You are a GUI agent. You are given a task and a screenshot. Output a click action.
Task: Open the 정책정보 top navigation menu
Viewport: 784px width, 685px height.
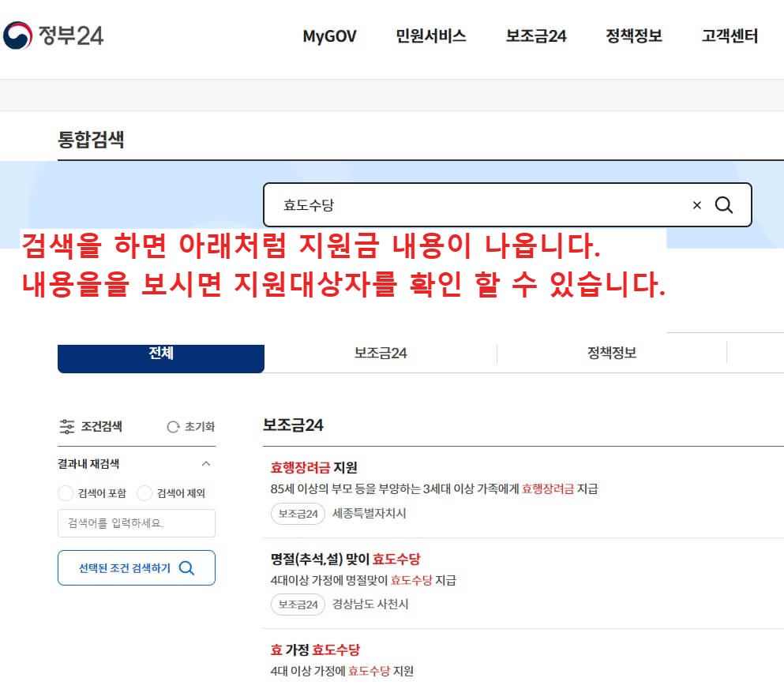[633, 36]
